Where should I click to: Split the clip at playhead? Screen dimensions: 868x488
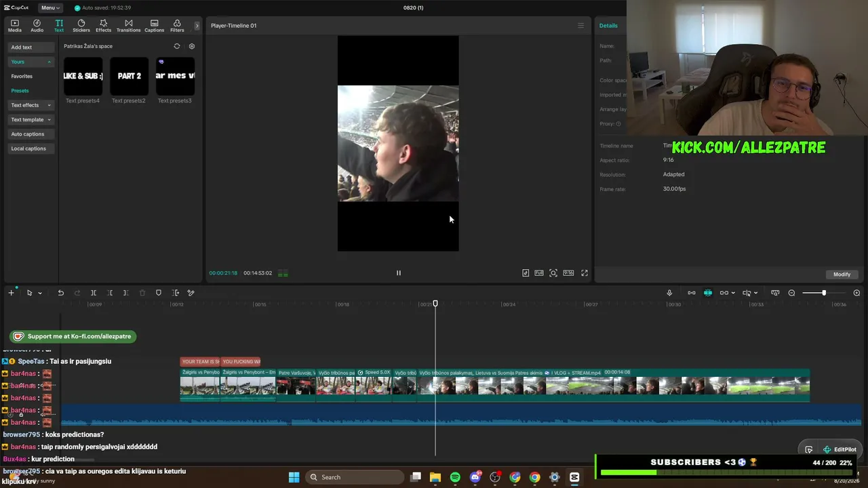coord(94,293)
